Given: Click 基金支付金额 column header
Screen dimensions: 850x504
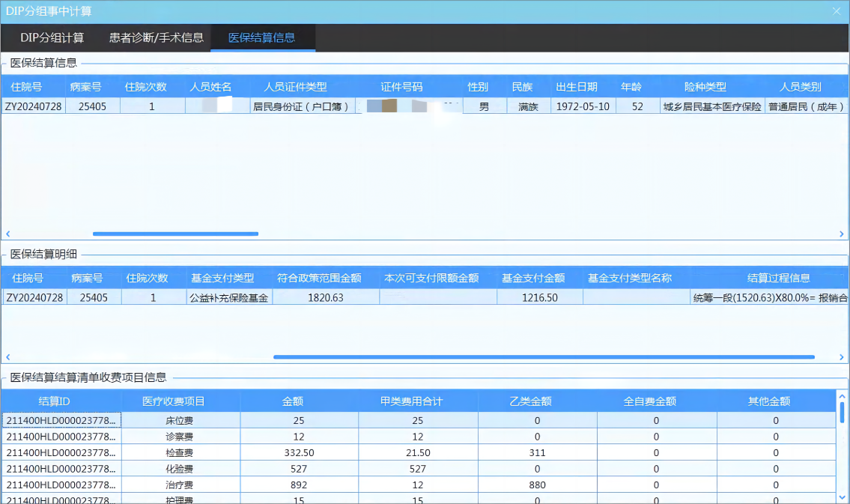Looking at the screenshot, I should [533, 278].
